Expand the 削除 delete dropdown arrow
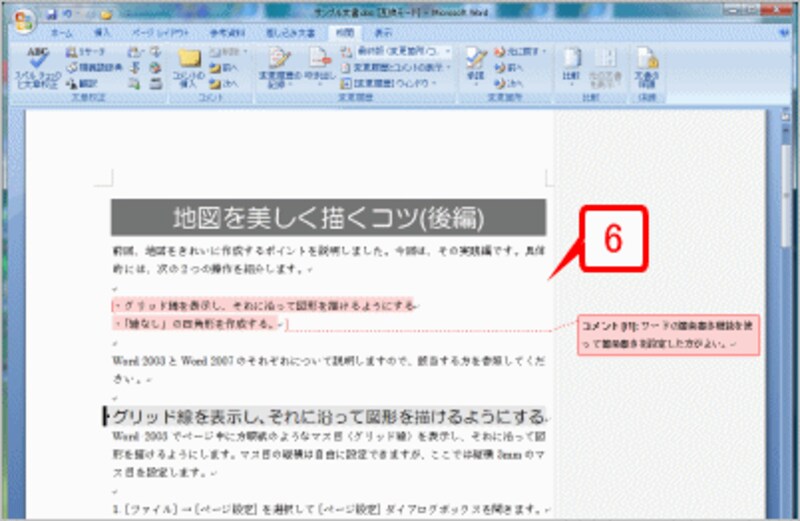The image size is (800, 521). 245,52
